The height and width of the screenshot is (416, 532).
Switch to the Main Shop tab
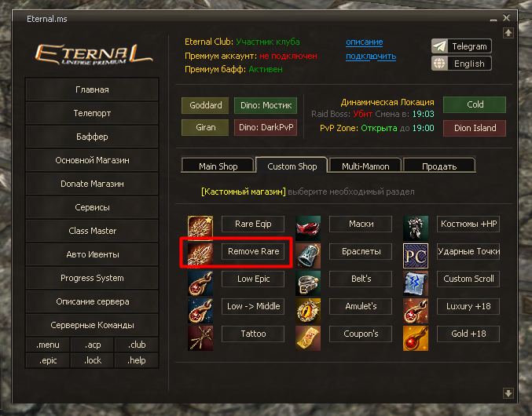pos(218,166)
